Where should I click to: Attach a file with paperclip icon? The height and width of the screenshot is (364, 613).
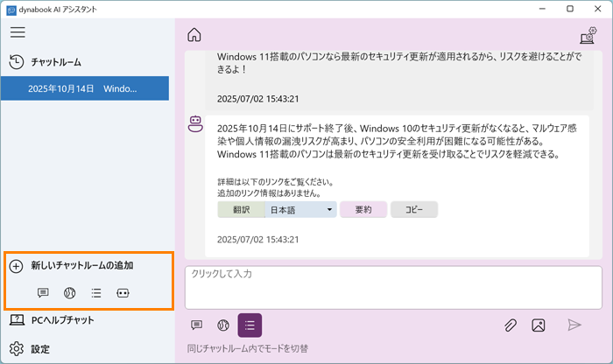(x=511, y=325)
